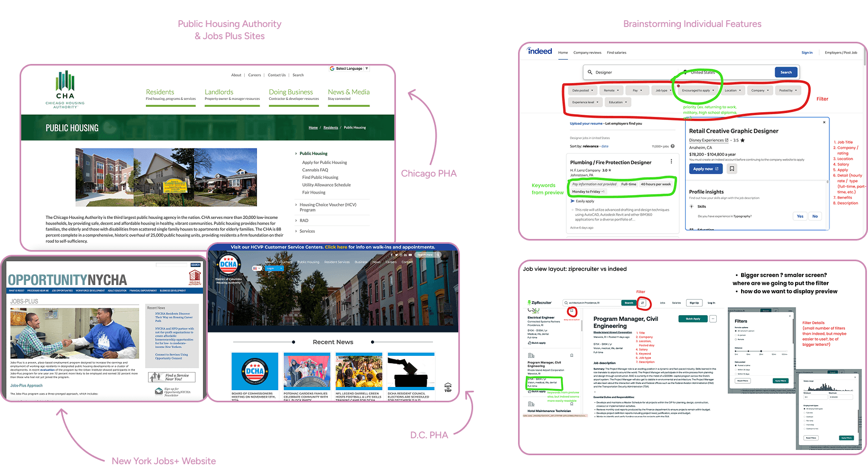The height and width of the screenshot is (470, 868).
Task: Click Indeed search magnifier icon beside Designer
Action: point(590,72)
